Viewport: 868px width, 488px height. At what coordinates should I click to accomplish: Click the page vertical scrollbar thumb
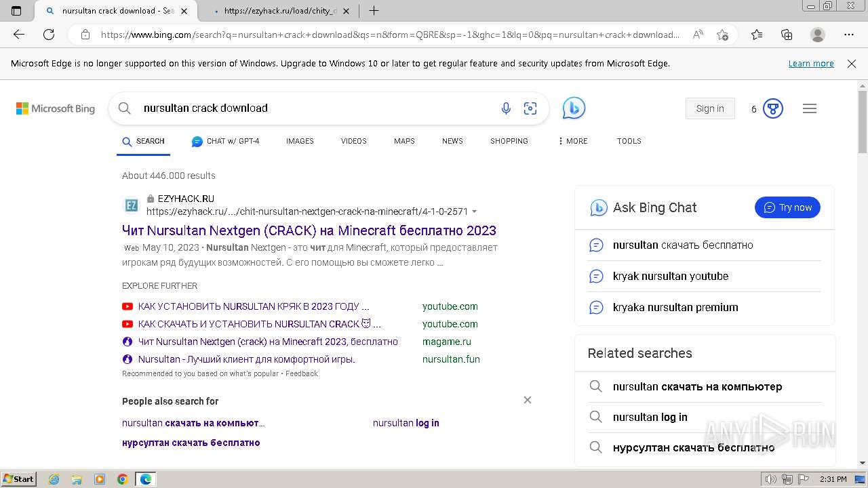coord(863,122)
